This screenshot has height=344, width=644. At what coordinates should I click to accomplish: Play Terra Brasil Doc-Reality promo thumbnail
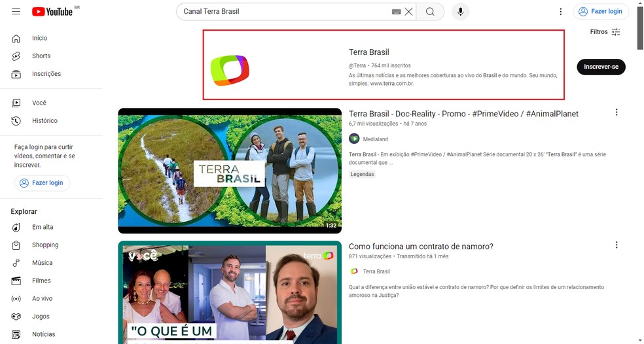click(230, 171)
